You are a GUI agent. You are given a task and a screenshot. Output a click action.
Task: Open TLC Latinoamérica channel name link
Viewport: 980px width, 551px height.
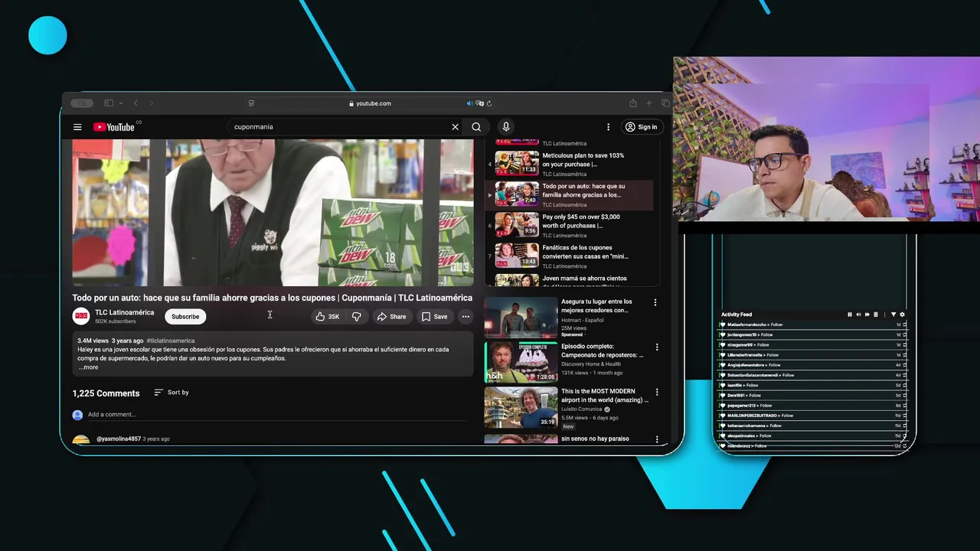(x=124, y=312)
